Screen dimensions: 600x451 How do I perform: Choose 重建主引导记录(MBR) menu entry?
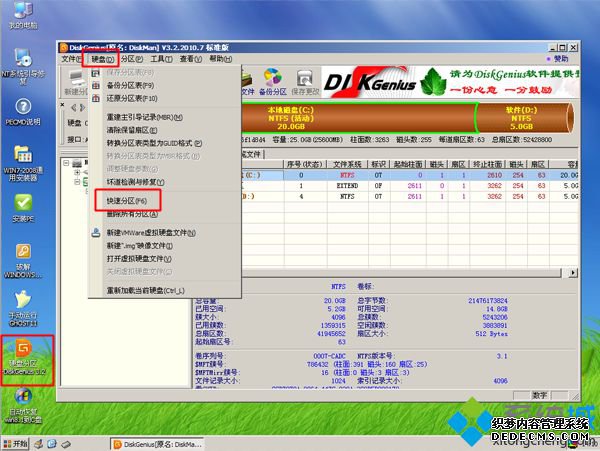pos(165,117)
